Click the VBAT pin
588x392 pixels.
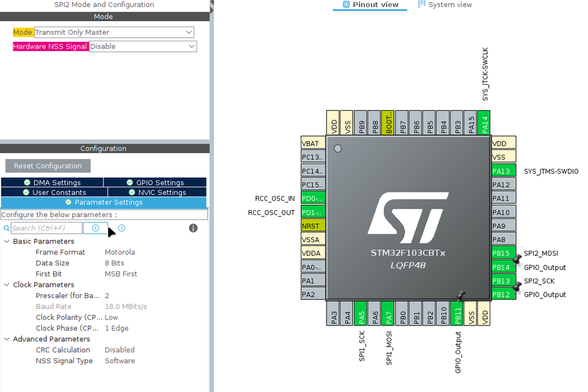[313, 144]
